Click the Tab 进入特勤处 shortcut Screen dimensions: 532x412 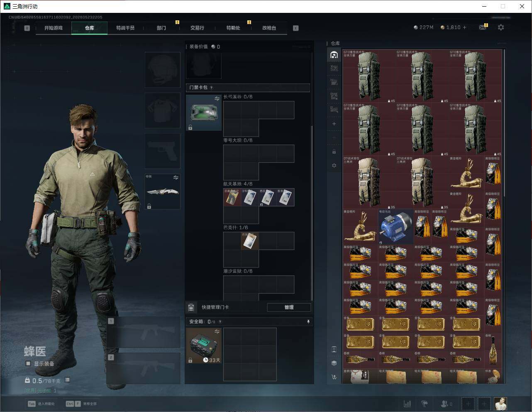(x=41, y=404)
